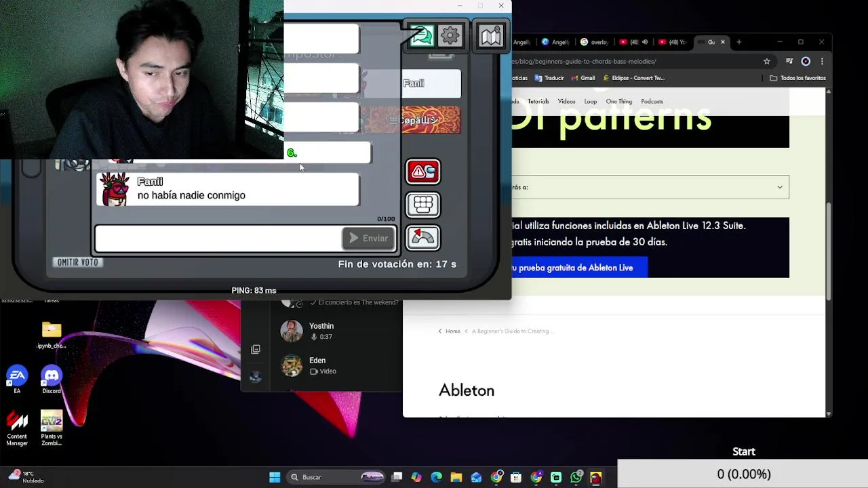Open the One Thing nav item
Viewport: 868px width, 488px height.
(x=619, y=102)
